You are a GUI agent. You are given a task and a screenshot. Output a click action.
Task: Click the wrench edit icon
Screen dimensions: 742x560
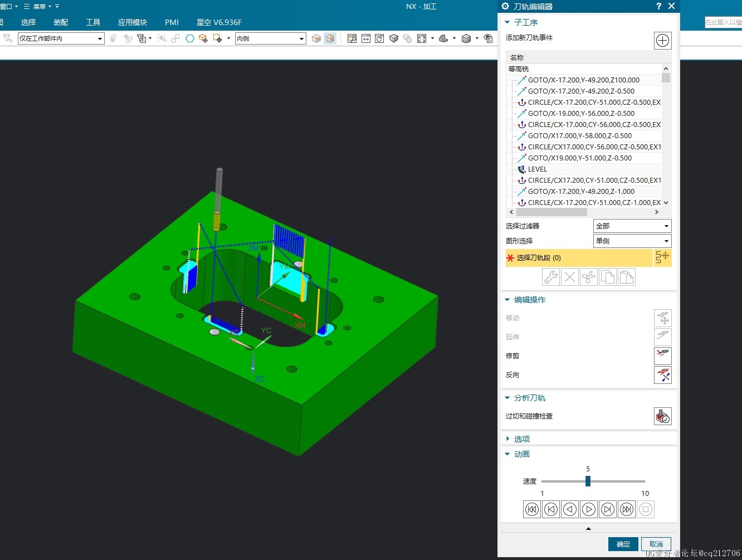tap(551, 277)
